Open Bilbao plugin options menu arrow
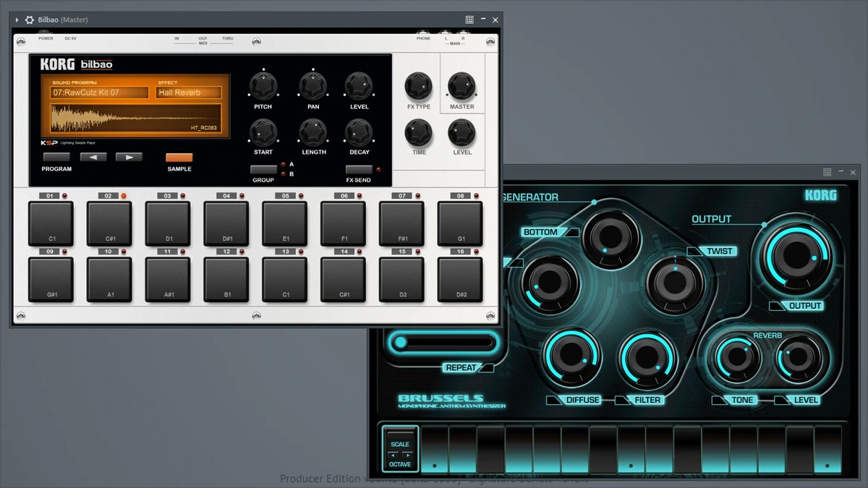Screen dimensions: 868x488 pos(17,20)
